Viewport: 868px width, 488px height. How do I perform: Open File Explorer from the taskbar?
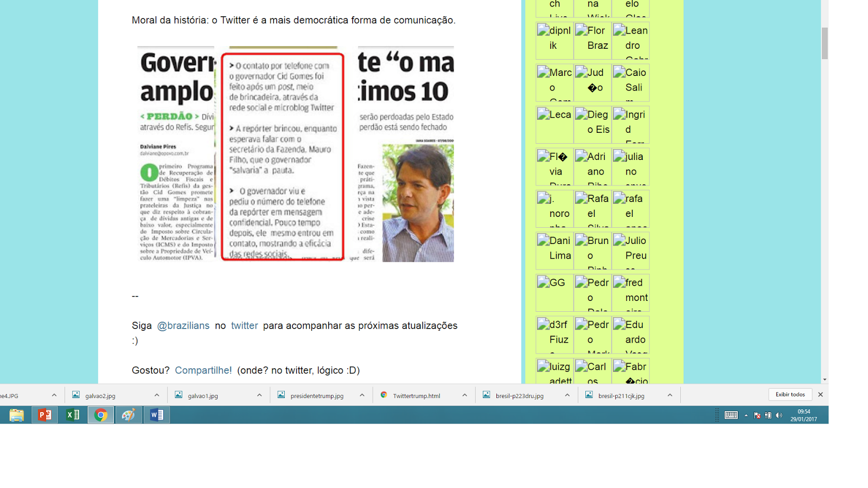(16, 415)
